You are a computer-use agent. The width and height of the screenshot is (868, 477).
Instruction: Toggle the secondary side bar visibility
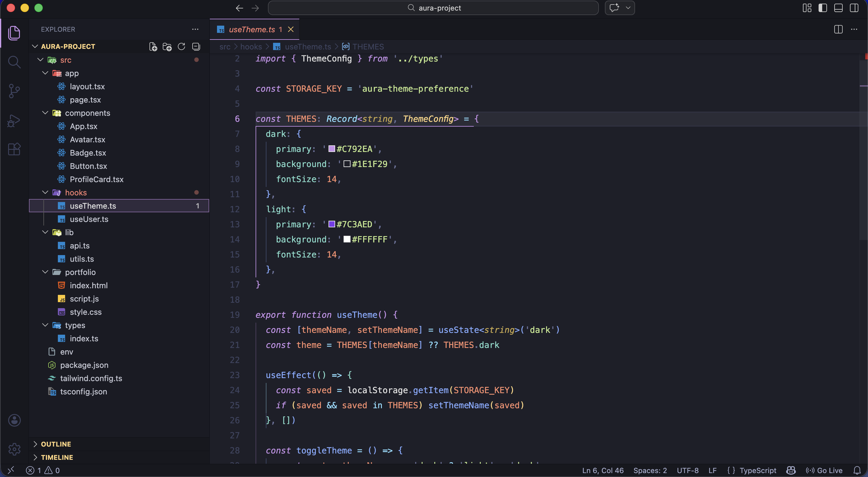coord(854,8)
